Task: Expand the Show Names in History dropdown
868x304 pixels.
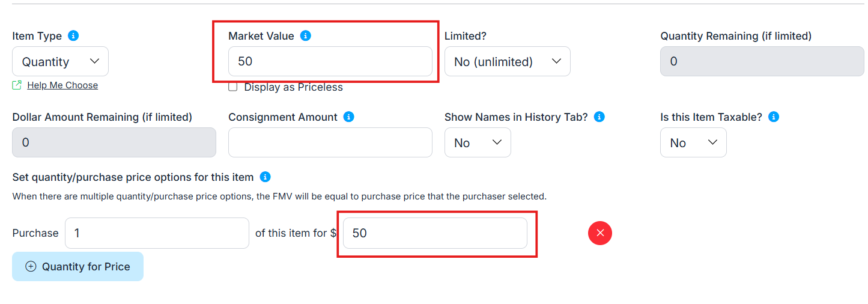Action: pyautogui.click(x=478, y=142)
